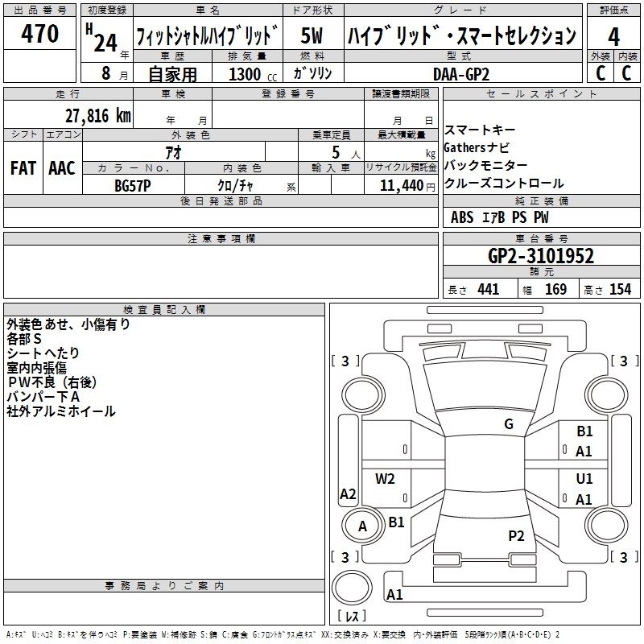Select the color code BG57P
644x644 pixels.
click(132, 184)
